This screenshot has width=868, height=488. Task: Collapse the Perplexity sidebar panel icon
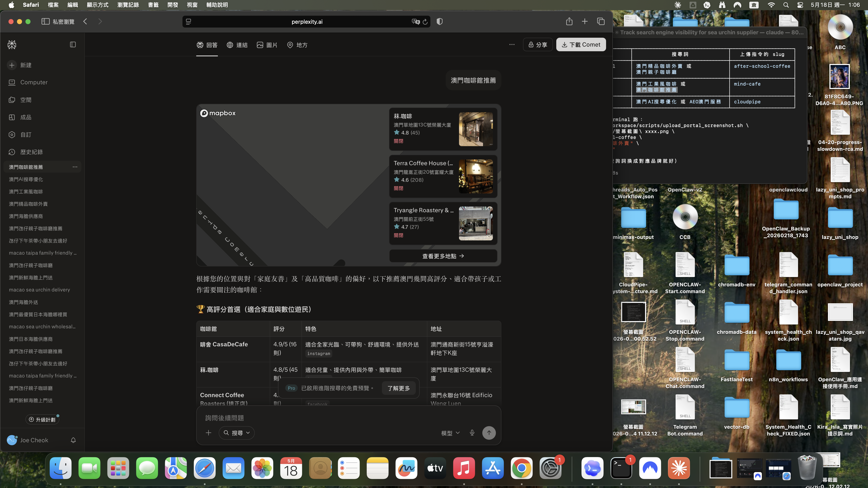click(73, 45)
